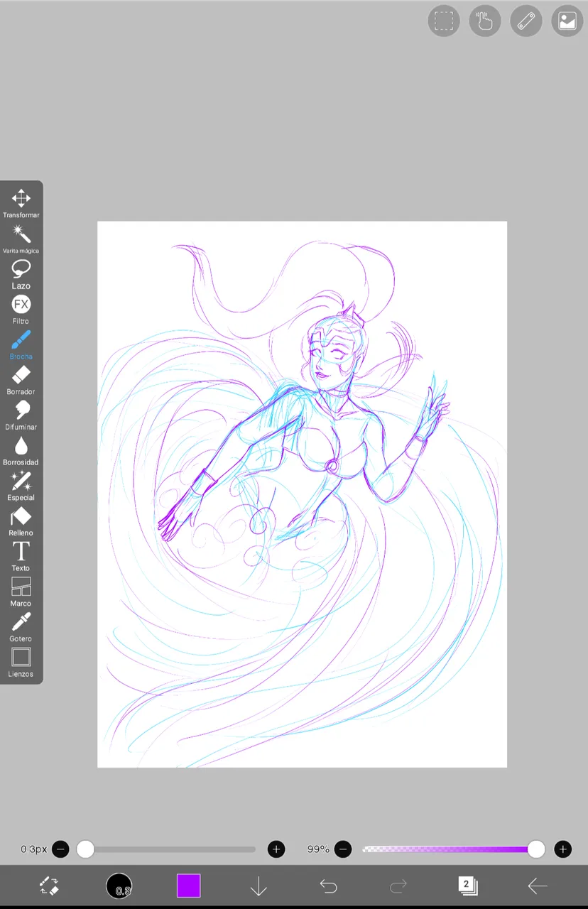Tap the 99% opacity value
The width and height of the screenshot is (588, 909).
pos(318,849)
